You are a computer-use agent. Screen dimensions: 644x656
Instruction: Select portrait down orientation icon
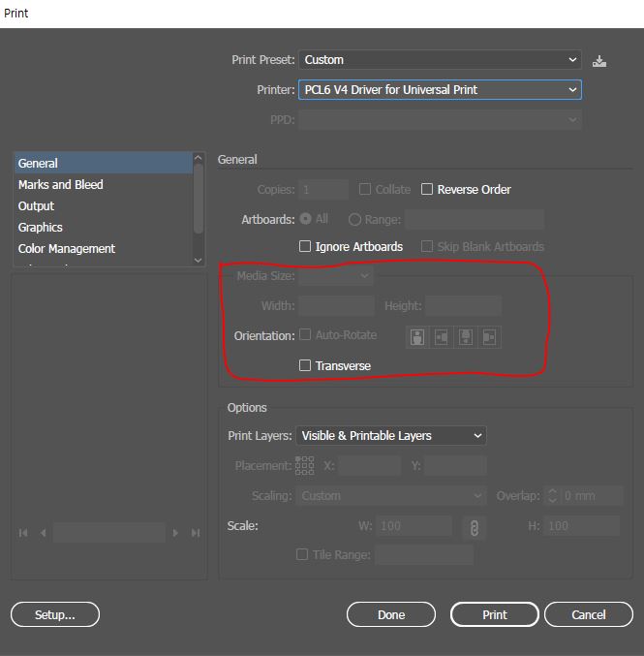tap(466, 337)
